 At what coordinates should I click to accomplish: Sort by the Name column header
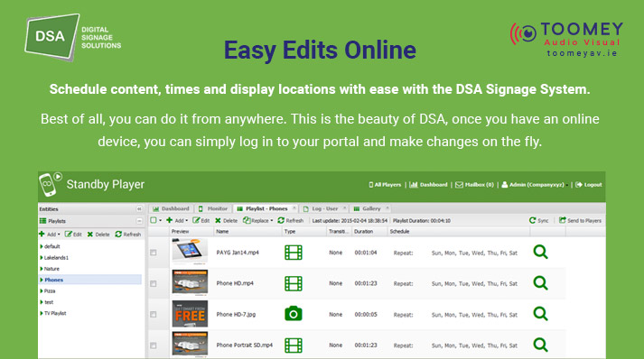(x=247, y=232)
